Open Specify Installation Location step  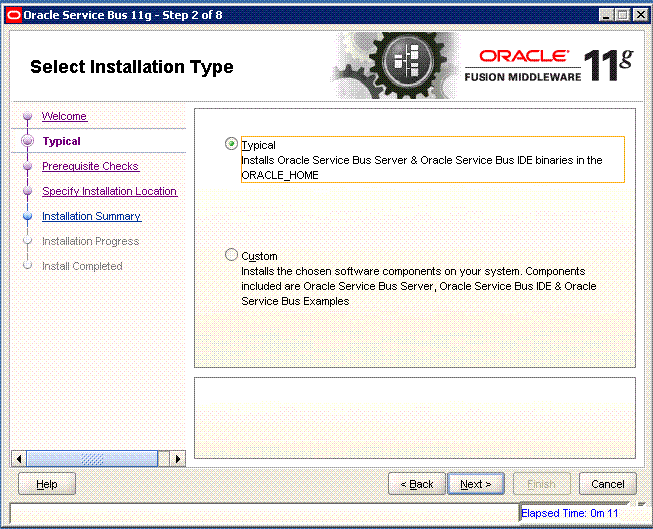[110, 191]
